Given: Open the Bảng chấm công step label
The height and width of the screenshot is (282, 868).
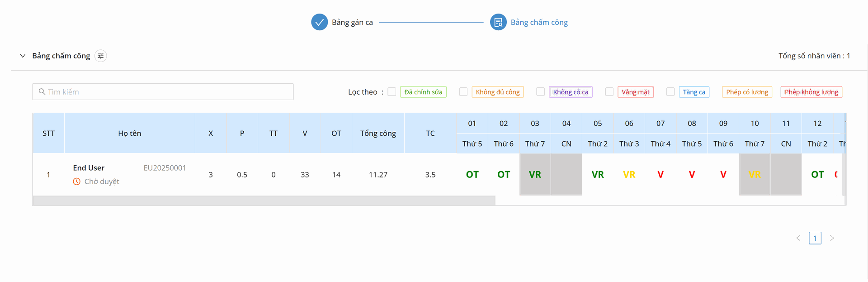Looking at the screenshot, I should coord(539,22).
